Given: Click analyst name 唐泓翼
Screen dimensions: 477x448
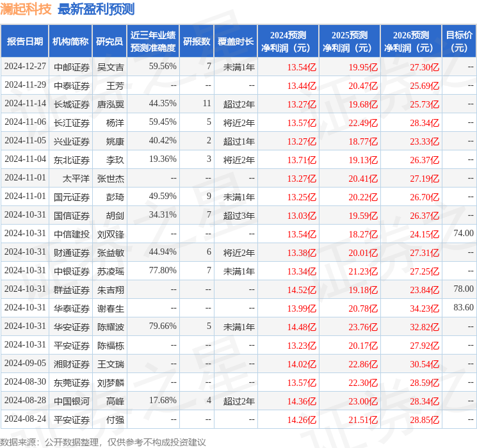Looking at the screenshot, I should [110, 104].
